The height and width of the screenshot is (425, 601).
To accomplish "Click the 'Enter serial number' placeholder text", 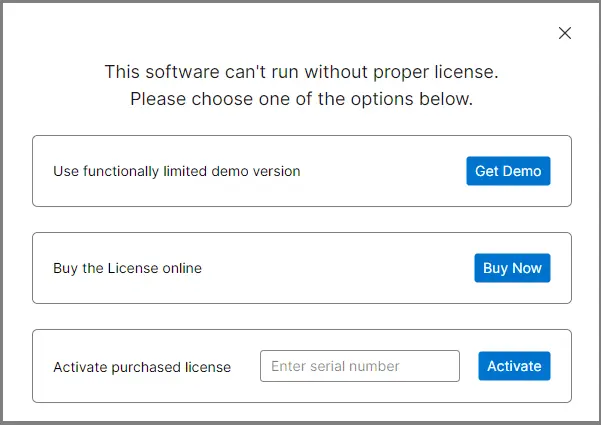I will click(x=335, y=366).
